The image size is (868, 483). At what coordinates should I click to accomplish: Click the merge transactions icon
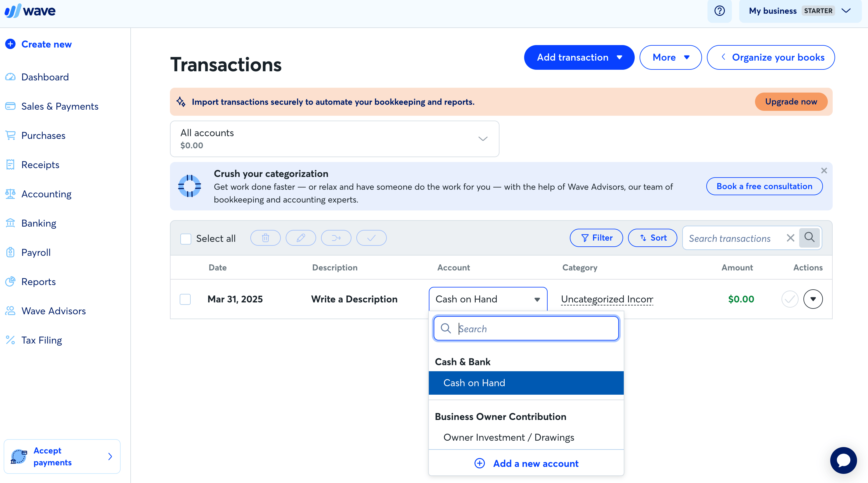336,238
